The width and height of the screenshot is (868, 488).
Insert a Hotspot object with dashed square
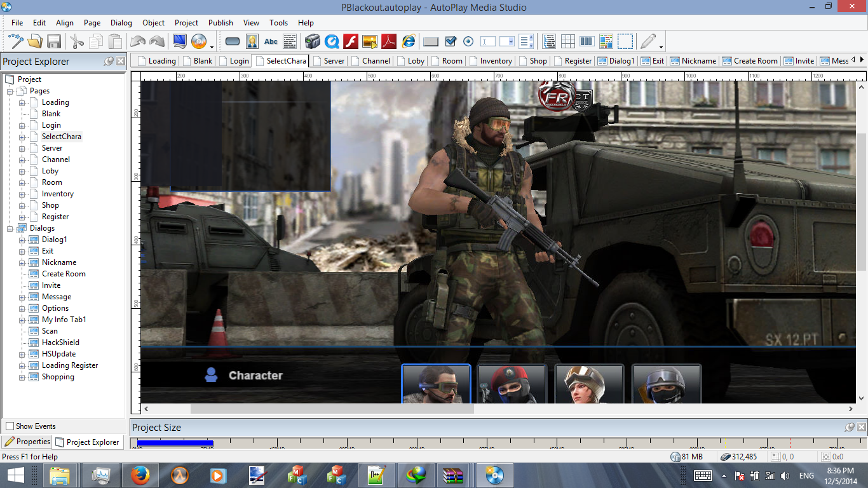[x=625, y=42]
